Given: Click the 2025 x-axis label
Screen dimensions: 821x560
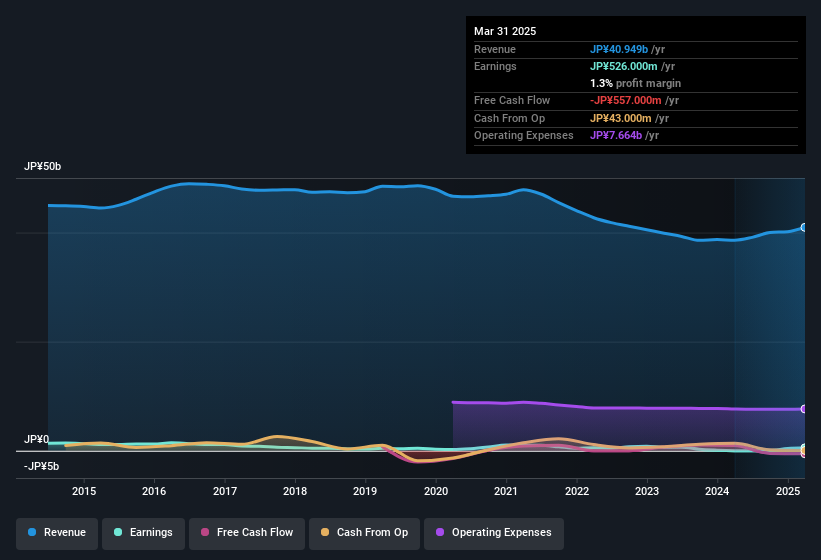Looking at the screenshot, I should [787, 491].
